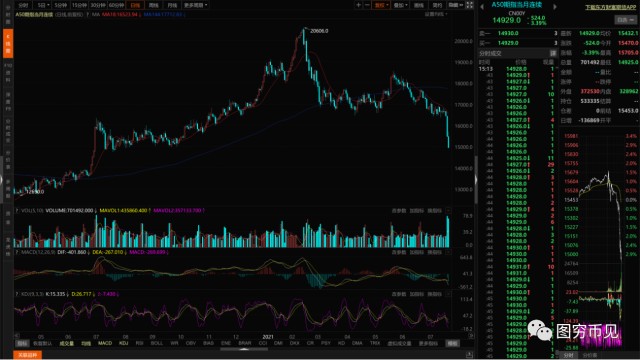Click the zoom-out minus icon above chart

click(367, 5)
